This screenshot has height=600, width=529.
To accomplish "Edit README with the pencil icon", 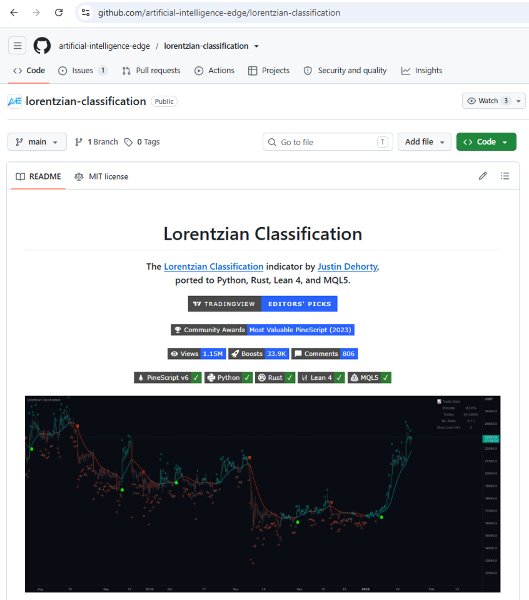I will tap(483, 176).
